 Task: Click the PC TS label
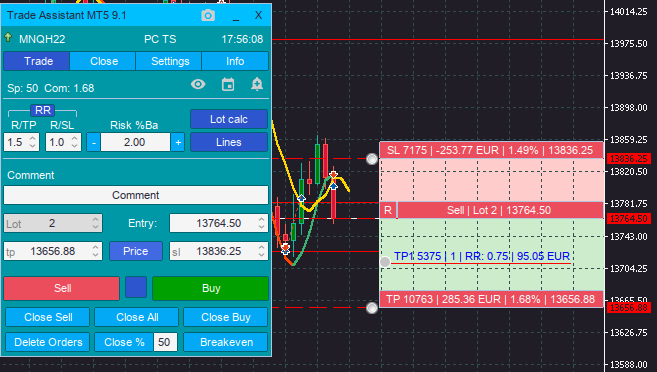160,39
